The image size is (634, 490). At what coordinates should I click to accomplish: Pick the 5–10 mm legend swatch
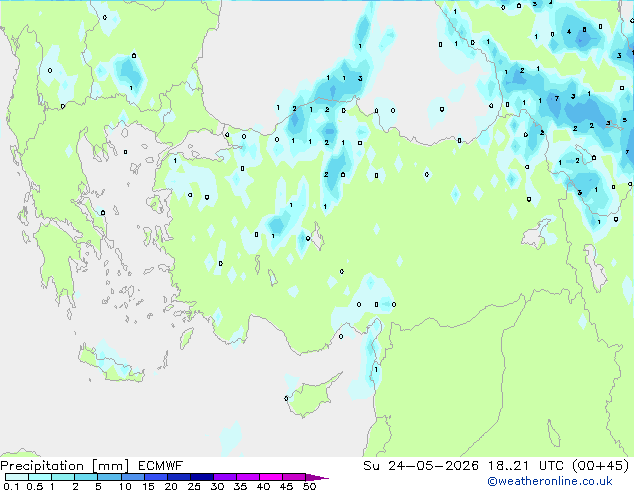pos(110,477)
